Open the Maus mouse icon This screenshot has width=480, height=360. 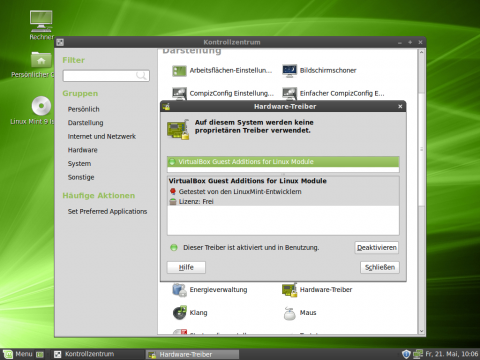point(289,313)
